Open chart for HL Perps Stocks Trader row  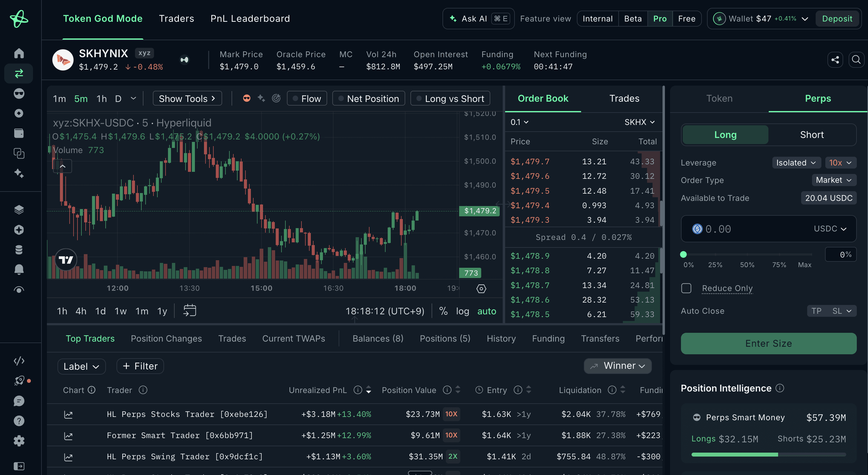click(68, 414)
